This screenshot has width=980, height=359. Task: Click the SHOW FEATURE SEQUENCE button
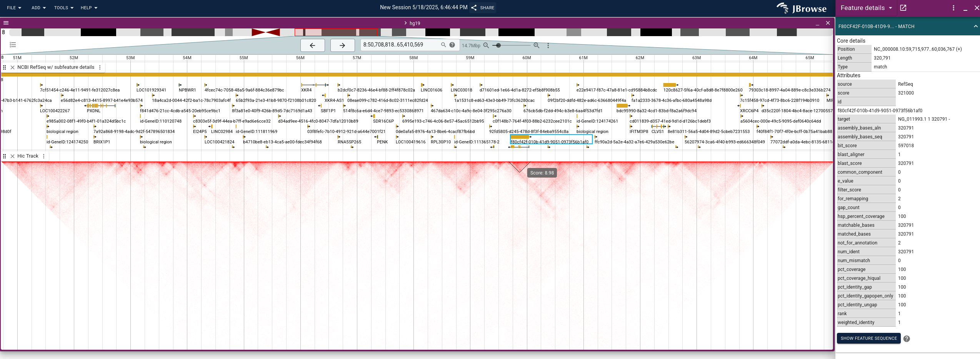pyautogui.click(x=868, y=338)
